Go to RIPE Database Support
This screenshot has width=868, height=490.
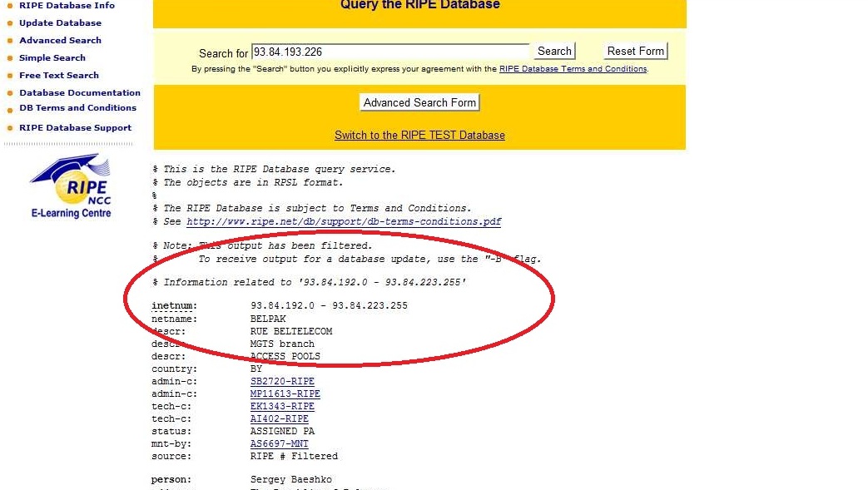coord(75,128)
